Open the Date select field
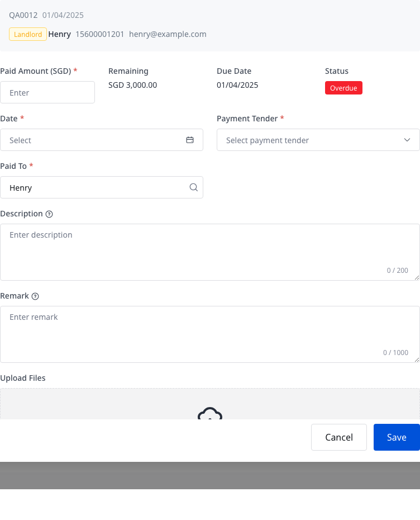 pos(102,140)
